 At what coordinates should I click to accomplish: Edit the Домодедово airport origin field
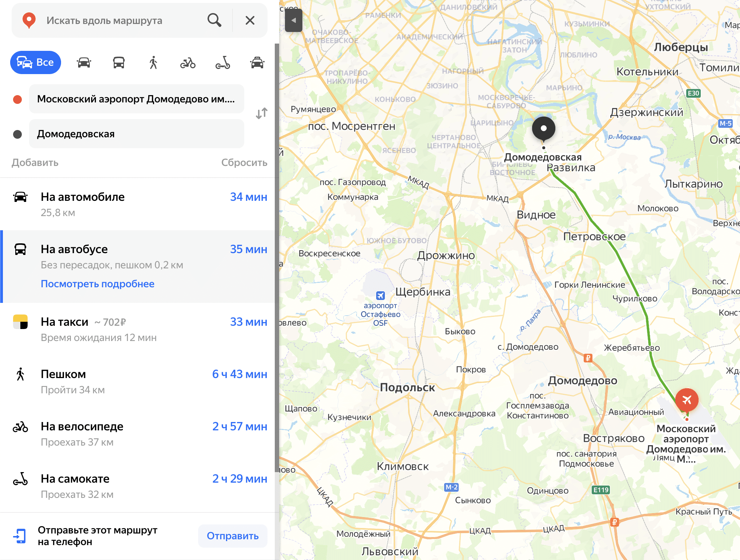pos(137,99)
